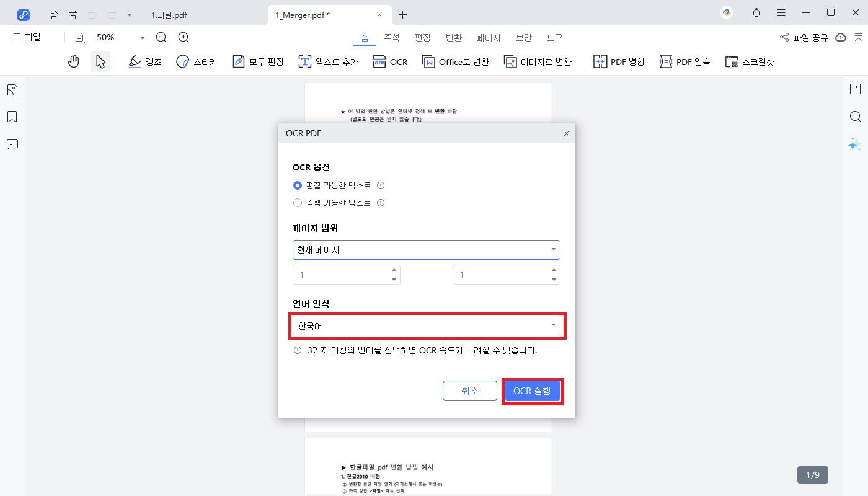
Task: Click the zoom in plus icon
Action: pos(184,37)
